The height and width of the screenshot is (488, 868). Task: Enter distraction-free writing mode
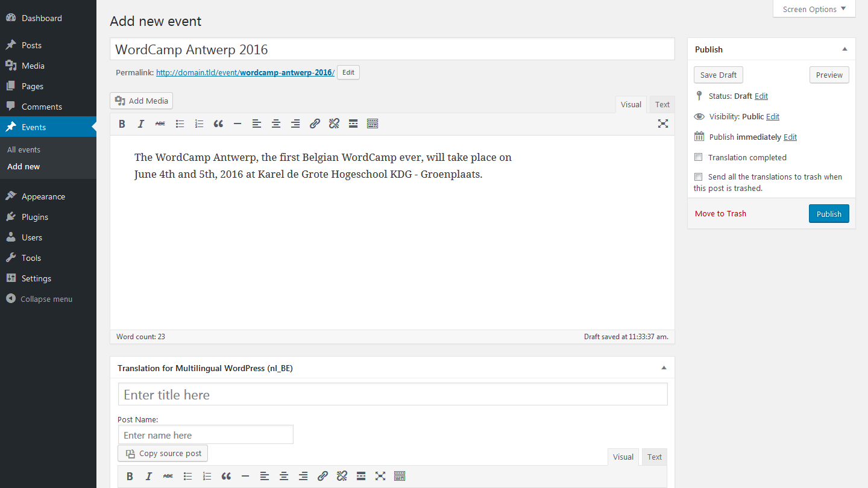(x=663, y=124)
